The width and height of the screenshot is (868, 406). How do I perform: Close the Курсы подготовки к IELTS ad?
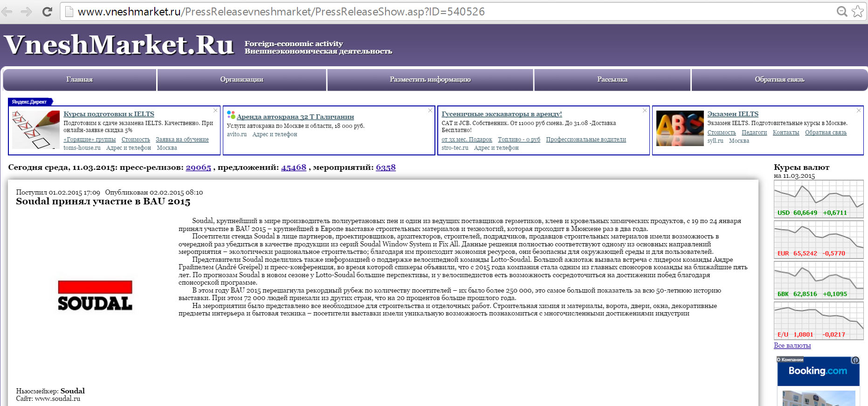point(215,111)
